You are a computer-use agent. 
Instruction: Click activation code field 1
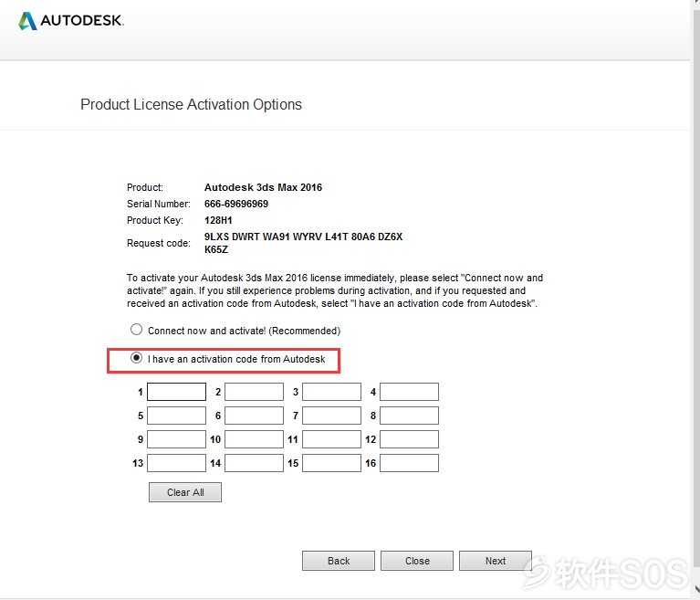[x=176, y=392]
